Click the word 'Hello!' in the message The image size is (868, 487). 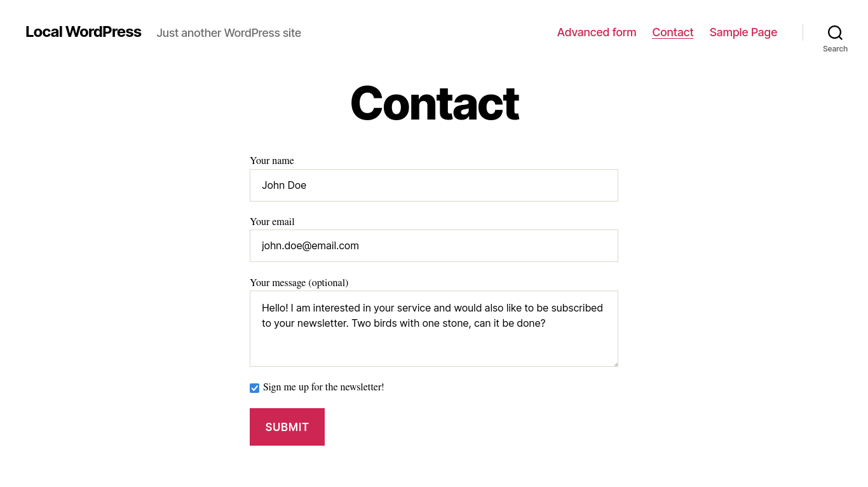pyautogui.click(x=275, y=308)
